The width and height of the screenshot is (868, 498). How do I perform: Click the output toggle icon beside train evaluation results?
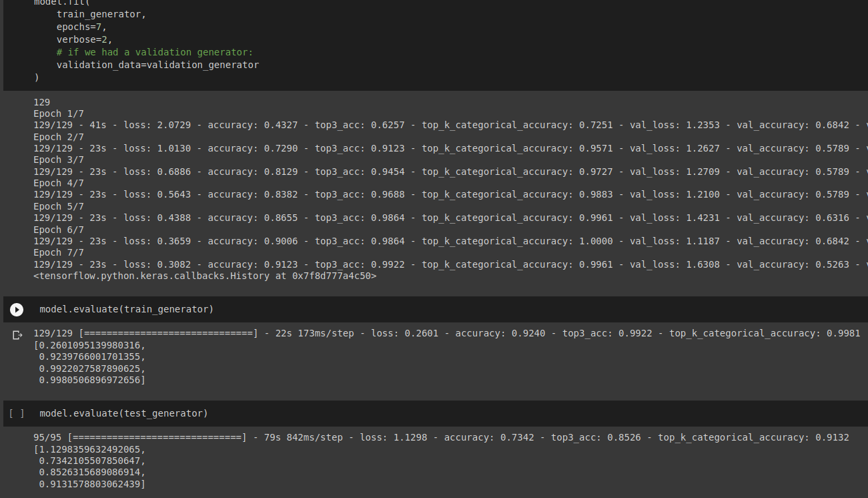(17, 335)
